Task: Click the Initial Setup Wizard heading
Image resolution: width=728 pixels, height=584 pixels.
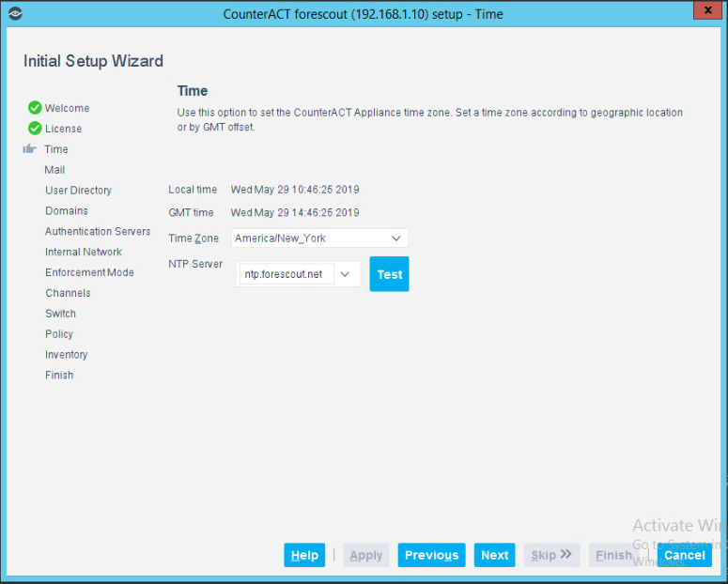Action: pos(93,61)
